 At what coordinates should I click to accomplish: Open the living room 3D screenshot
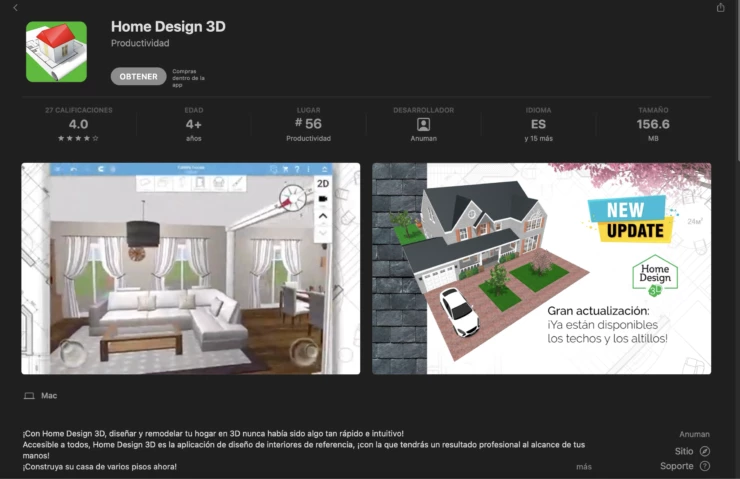[190, 268]
